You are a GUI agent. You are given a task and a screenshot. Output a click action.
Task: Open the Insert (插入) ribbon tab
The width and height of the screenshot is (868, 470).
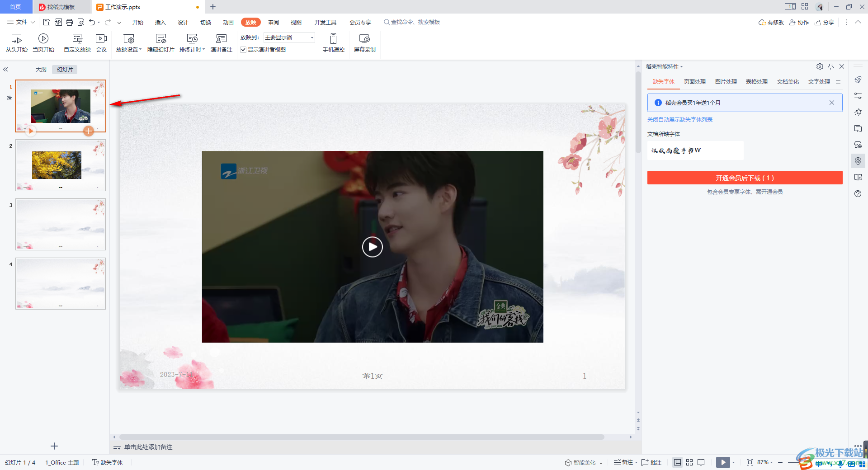tap(160, 22)
